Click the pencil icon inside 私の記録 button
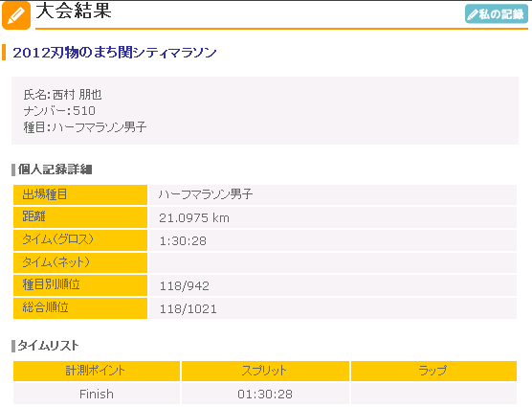Screen dimensions: 532x407 click(473, 14)
